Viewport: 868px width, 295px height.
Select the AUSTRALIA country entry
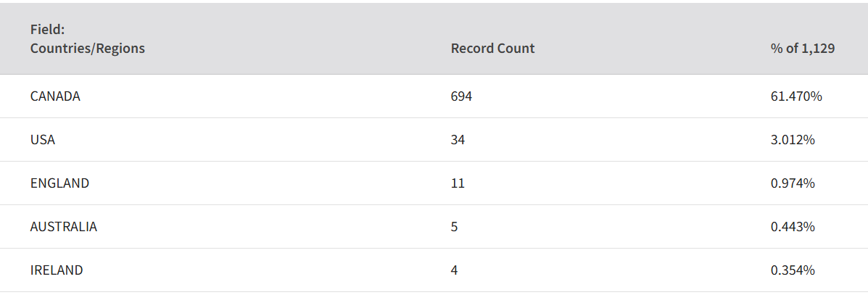tap(64, 227)
